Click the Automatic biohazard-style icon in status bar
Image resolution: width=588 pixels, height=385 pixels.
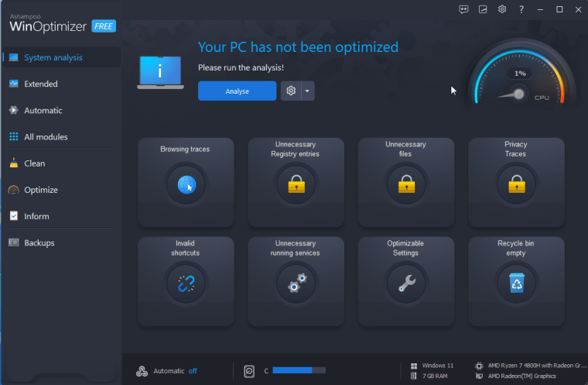point(142,371)
